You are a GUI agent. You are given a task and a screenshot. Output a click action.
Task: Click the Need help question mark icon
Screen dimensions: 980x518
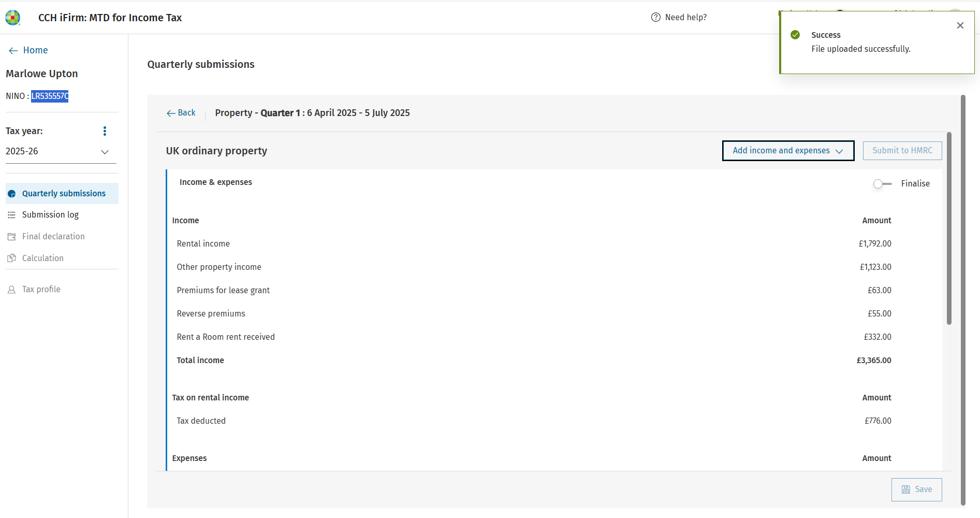pyautogui.click(x=655, y=17)
